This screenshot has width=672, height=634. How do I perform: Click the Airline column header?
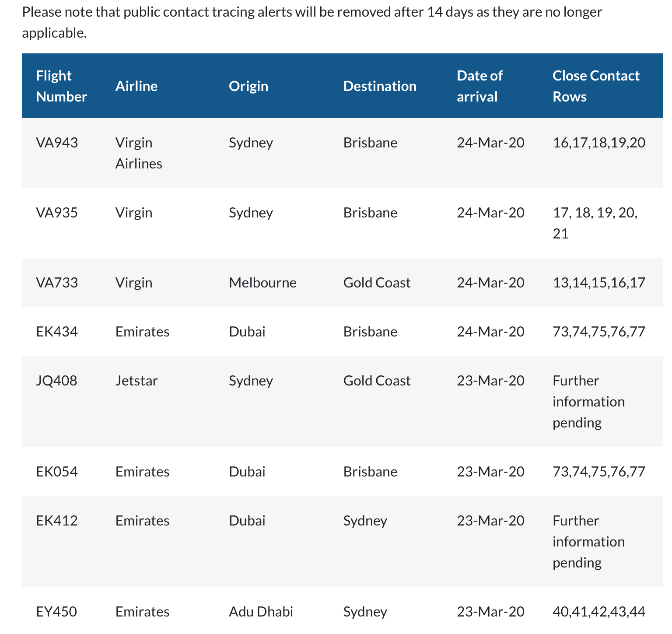tap(136, 86)
